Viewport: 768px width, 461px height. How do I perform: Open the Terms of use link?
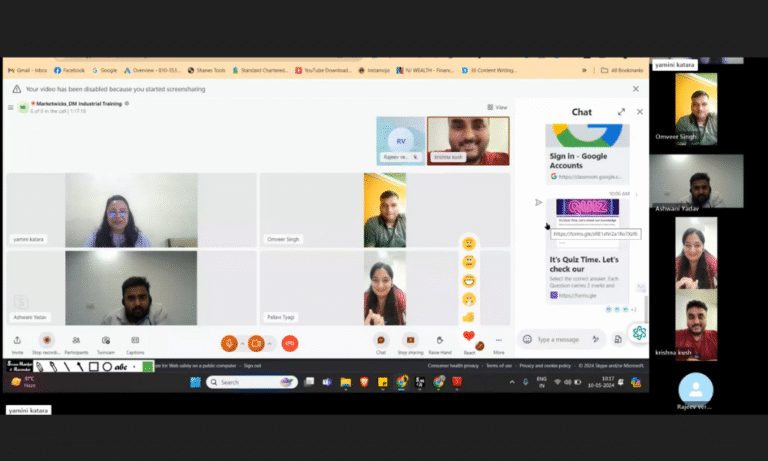499,365
